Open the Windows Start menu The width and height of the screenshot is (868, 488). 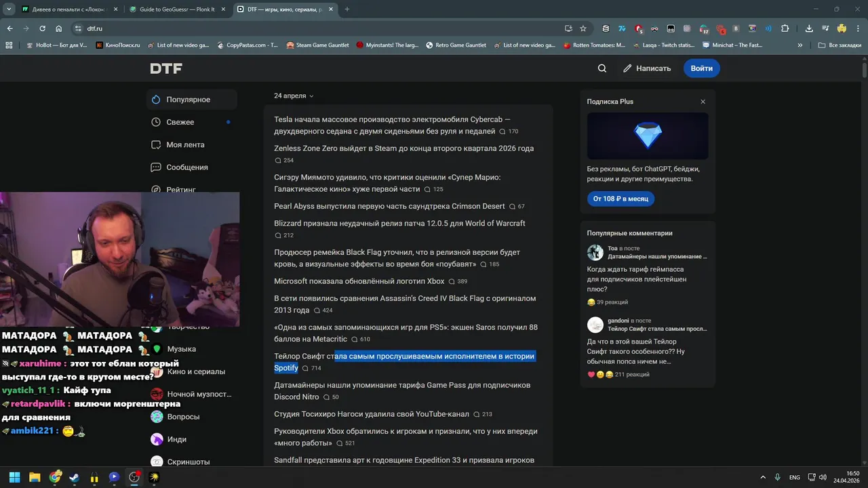pyautogui.click(x=15, y=477)
